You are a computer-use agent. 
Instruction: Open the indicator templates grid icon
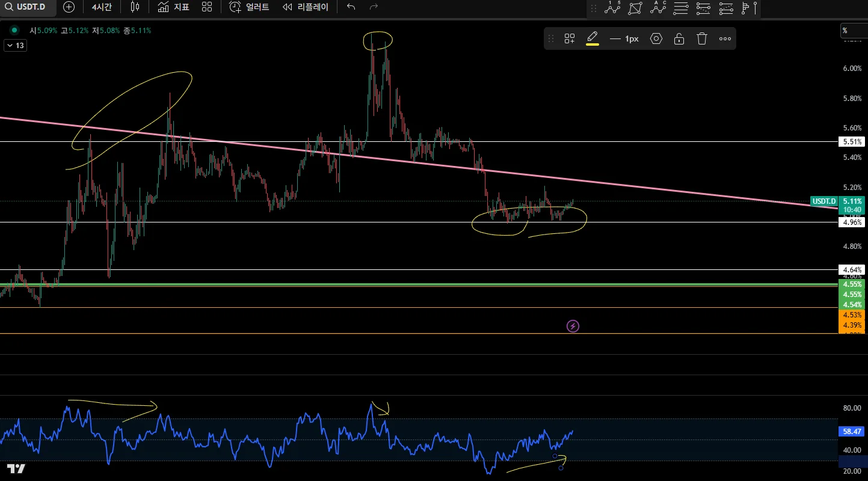click(207, 7)
